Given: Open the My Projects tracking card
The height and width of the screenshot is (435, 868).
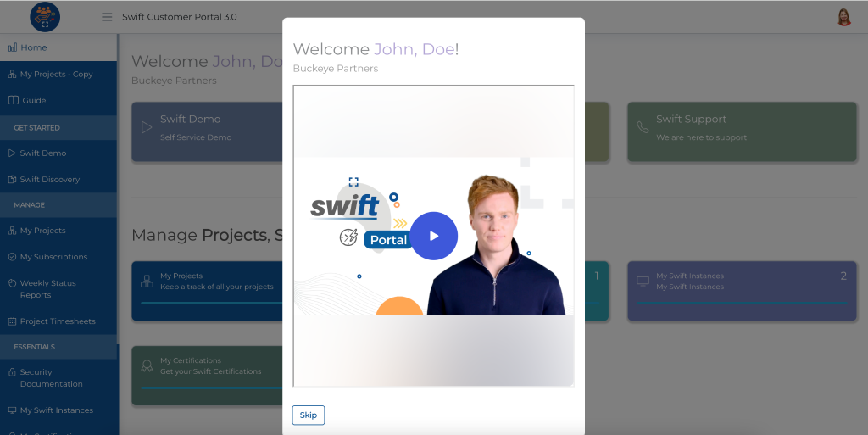Looking at the screenshot, I should pos(207,291).
